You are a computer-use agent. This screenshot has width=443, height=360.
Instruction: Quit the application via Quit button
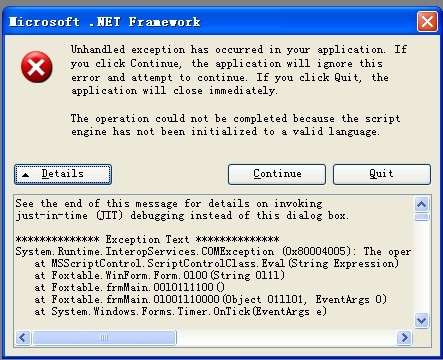pyautogui.click(x=382, y=174)
